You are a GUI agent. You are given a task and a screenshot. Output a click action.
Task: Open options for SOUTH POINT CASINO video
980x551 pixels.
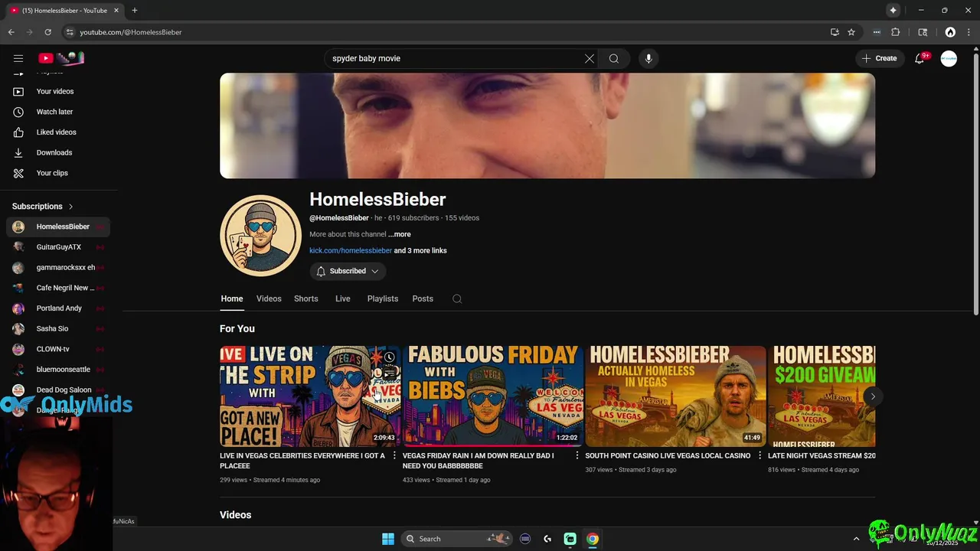click(x=759, y=455)
